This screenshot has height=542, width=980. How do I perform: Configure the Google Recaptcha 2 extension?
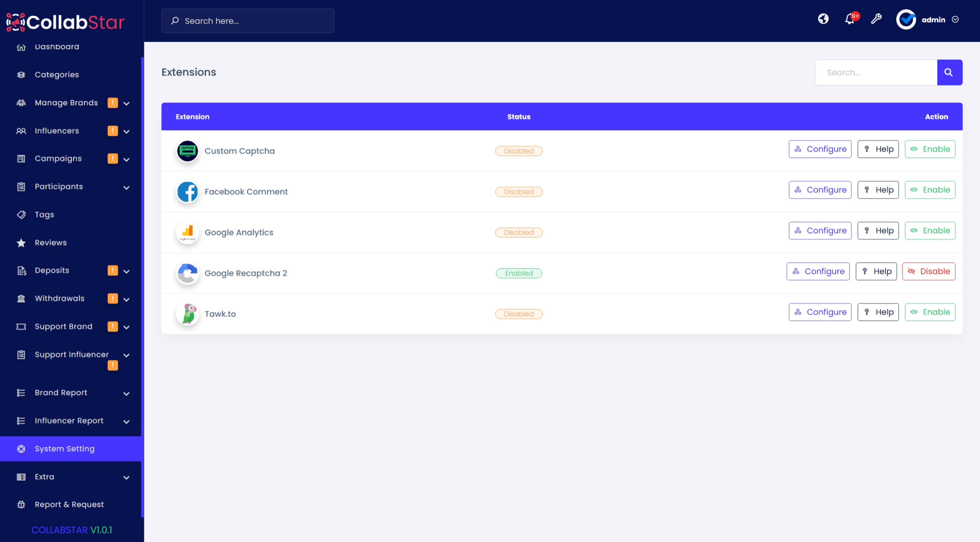click(818, 271)
